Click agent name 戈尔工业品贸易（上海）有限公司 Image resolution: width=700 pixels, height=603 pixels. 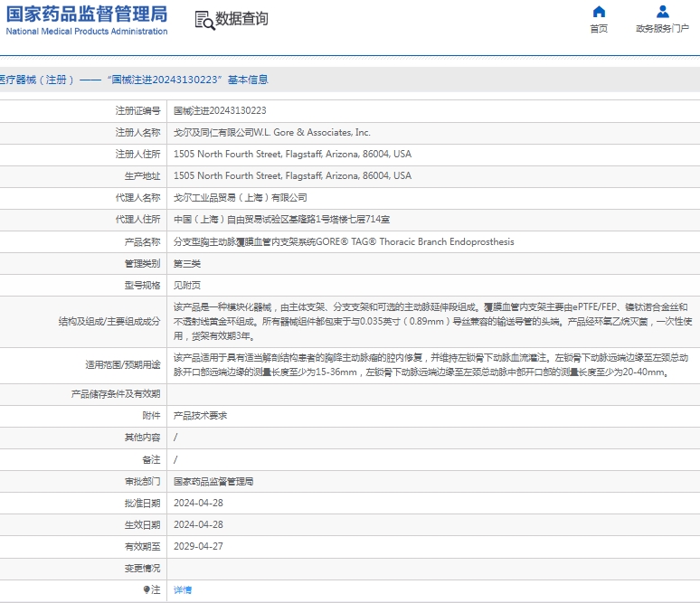pyautogui.click(x=241, y=198)
